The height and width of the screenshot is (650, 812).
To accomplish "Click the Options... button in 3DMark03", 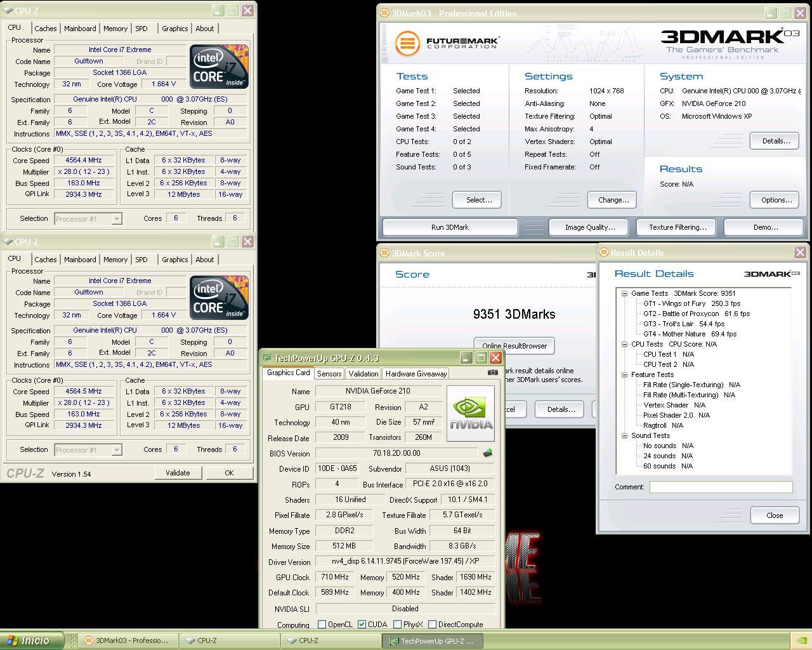I will [775, 200].
